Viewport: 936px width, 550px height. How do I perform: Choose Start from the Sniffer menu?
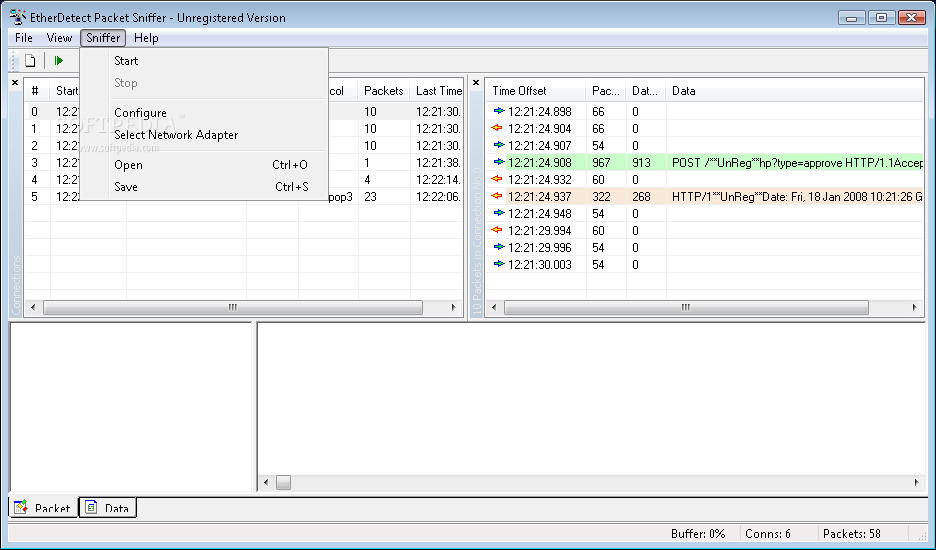(x=204, y=60)
